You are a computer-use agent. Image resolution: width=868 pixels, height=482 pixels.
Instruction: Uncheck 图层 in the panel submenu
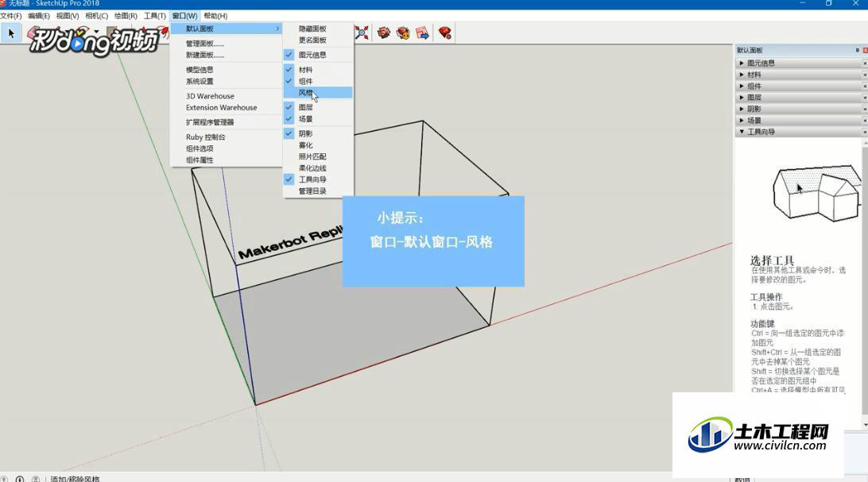coord(318,107)
